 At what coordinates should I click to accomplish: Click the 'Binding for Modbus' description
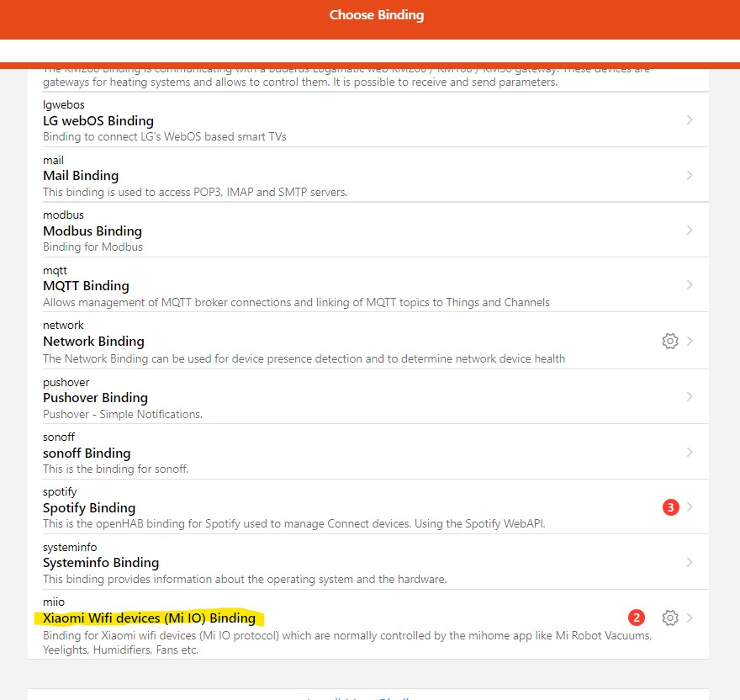(92, 247)
